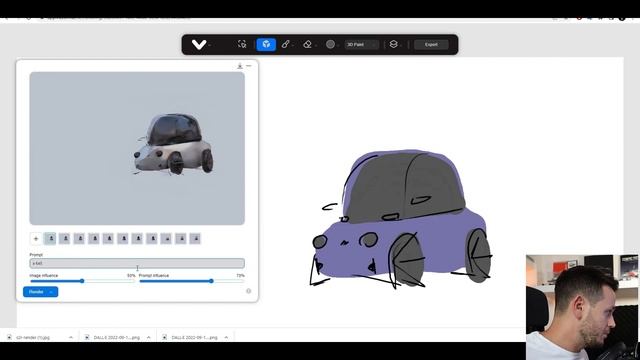The width and height of the screenshot is (640, 360).
Task: Expand brush options arrow beside brush tool
Action: [293, 45]
